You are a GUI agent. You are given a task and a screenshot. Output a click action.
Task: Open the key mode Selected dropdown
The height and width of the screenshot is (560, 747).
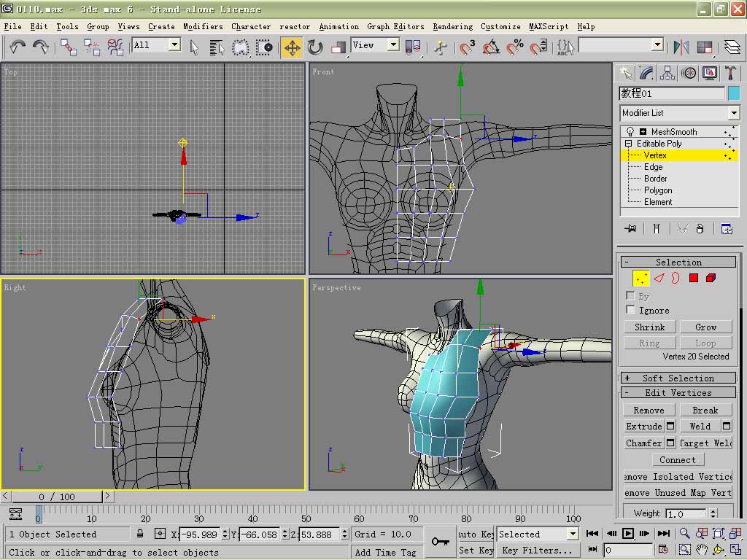[573, 534]
